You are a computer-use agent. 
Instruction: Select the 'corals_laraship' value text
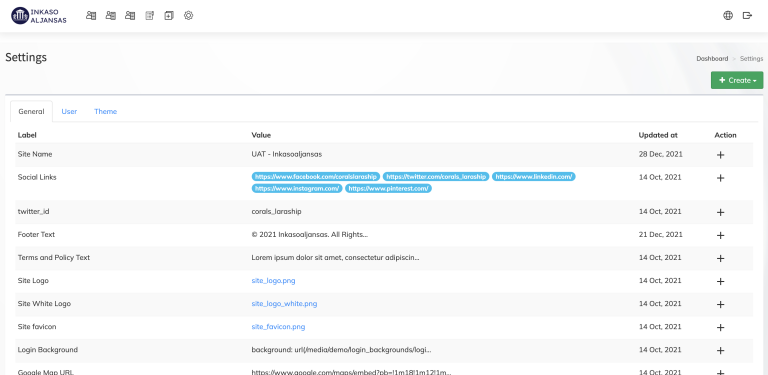tap(276, 211)
